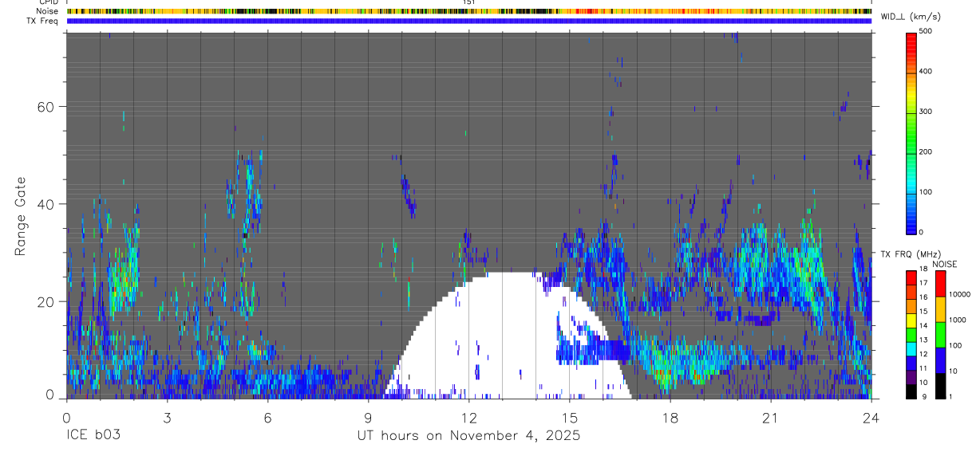Click the NOISE legend title
Screen dimensions: 980x452
(945, 265)
